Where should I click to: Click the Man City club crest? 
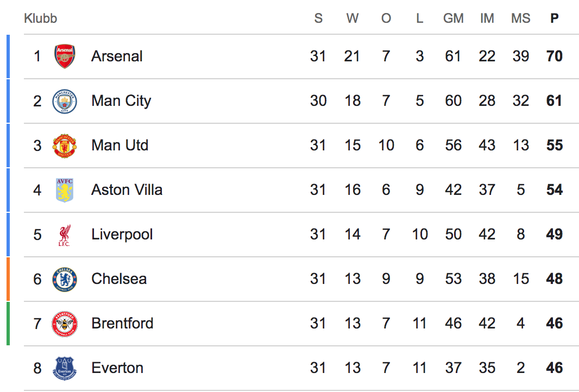point(65,102)
